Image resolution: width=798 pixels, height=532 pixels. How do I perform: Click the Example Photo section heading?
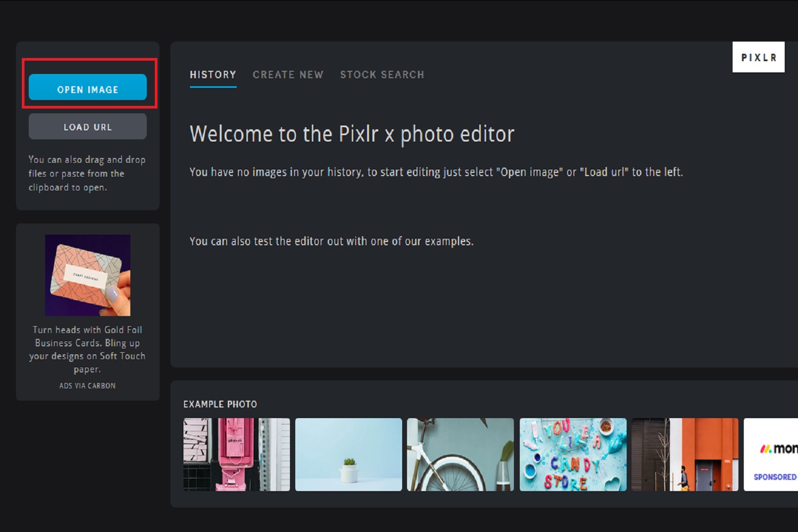click(x=220, y=404)
